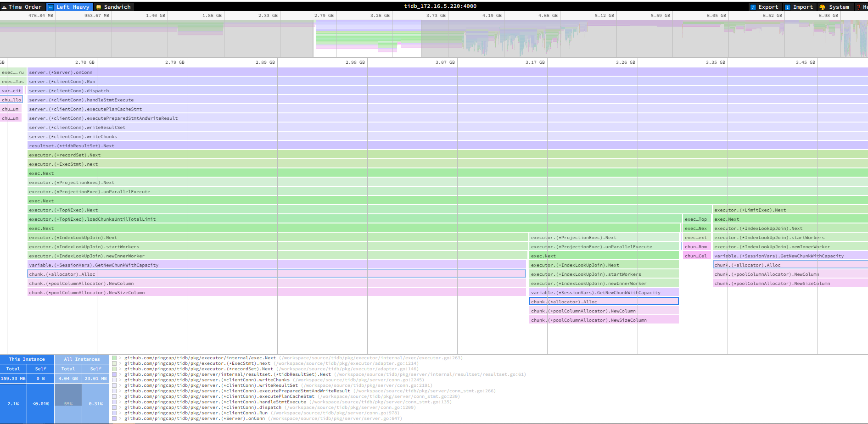Click the Export profile button
The height and width of the screenshot is (424, 868).
(764, 7)
